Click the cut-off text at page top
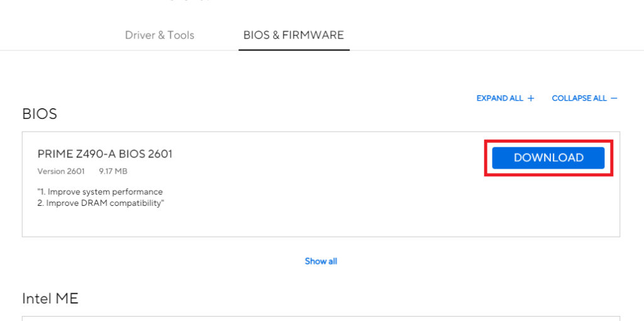 [x=189, y=1]
